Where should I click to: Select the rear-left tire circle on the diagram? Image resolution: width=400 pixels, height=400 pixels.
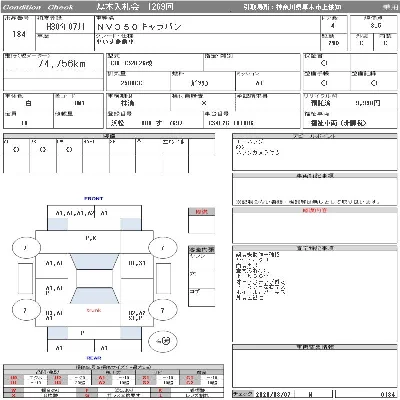point(26,310)
